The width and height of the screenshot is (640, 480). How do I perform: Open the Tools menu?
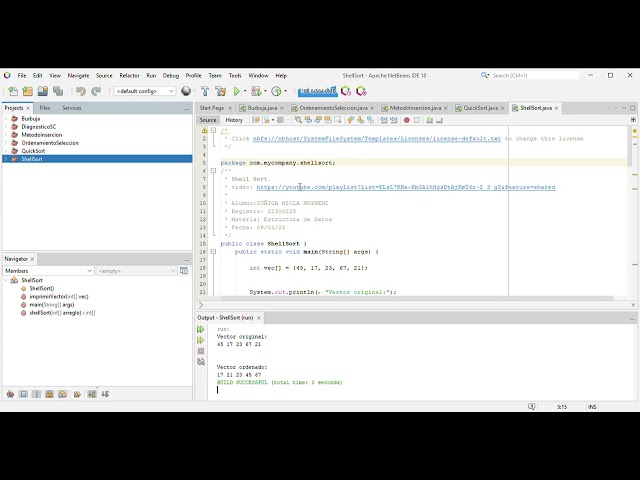pos(235,76)
